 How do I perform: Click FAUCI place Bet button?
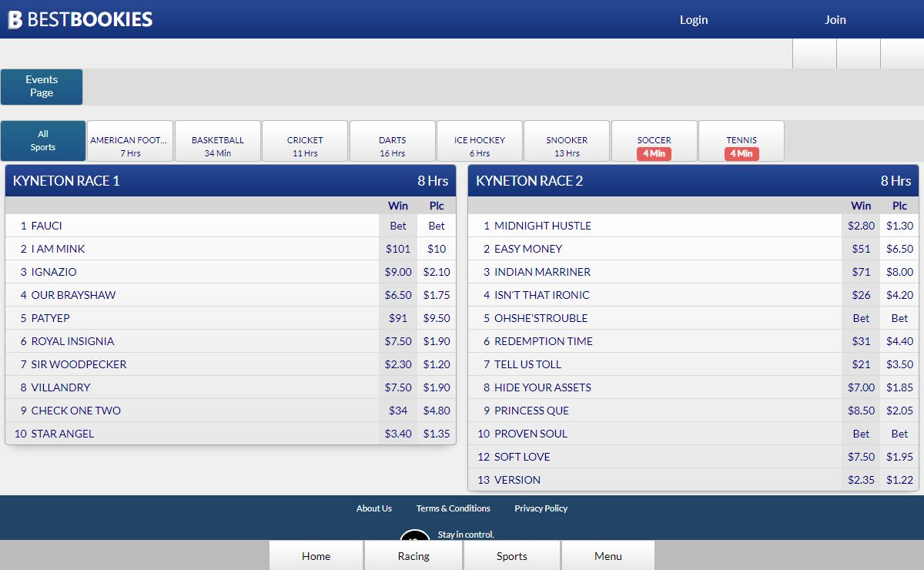[x=437, y=226]
